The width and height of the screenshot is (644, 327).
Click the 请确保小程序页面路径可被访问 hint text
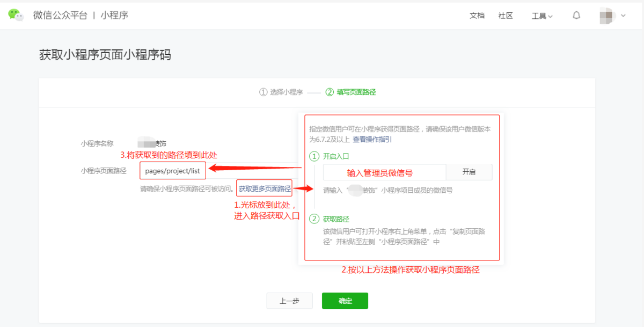pyautogui.click(x=187, y=189)
